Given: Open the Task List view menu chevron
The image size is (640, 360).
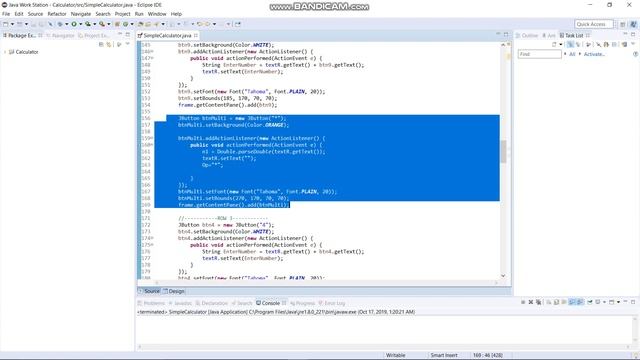Looking at the screenshot, I should click(x=633, y=44).
